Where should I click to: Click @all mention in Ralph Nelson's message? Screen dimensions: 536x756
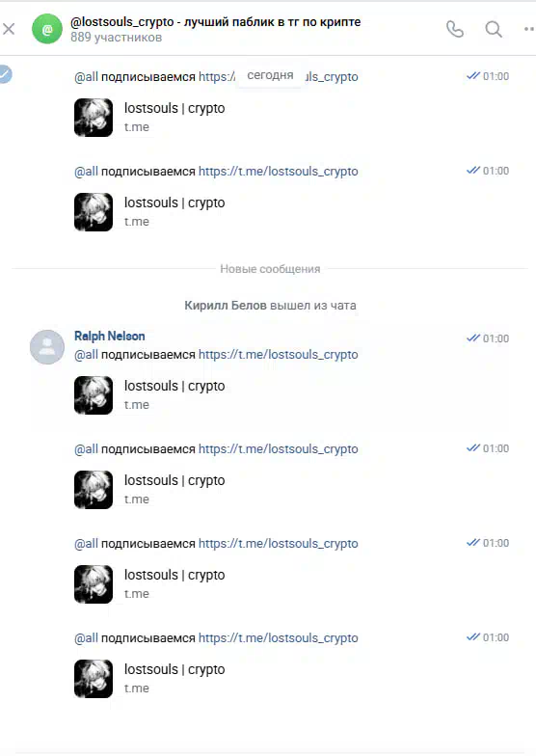tap(86, 355)
